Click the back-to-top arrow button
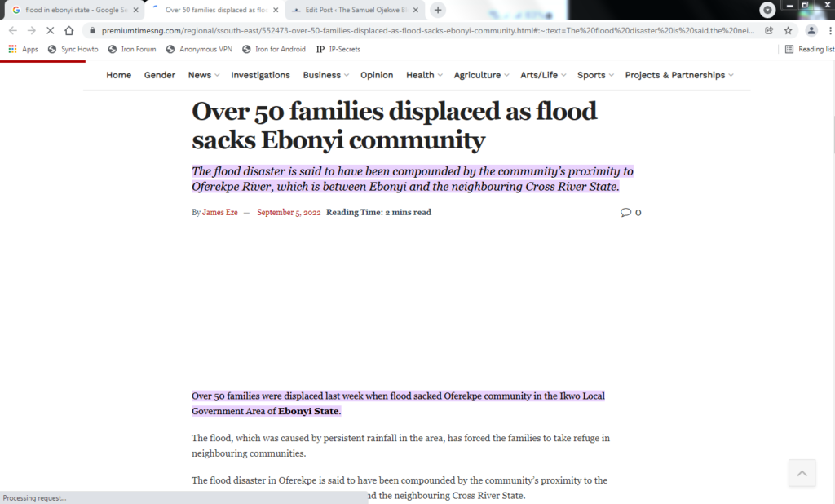This screenshot has width=835, height=504. point(802,472)
